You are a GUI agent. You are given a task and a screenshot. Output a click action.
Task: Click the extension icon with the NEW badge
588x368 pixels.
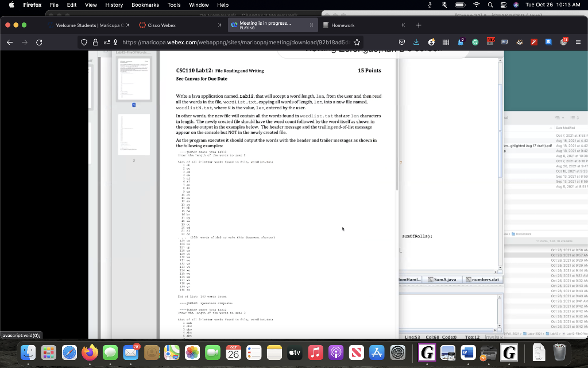[490, 41]
